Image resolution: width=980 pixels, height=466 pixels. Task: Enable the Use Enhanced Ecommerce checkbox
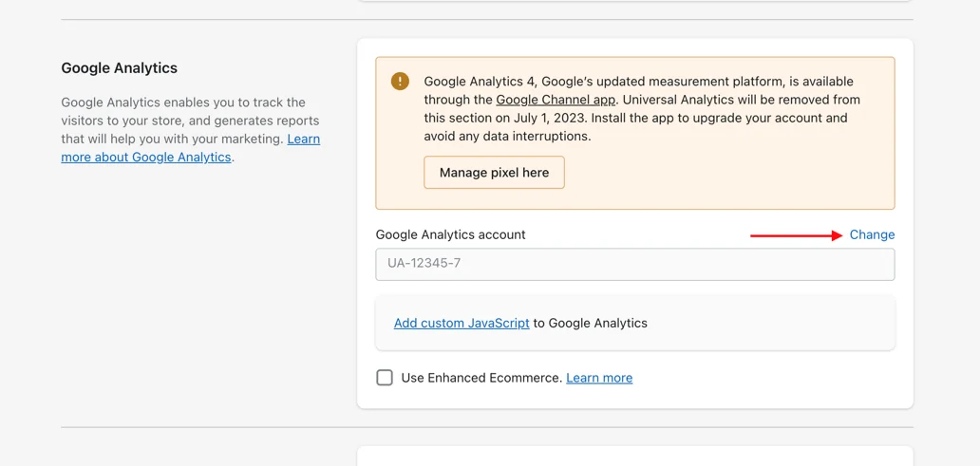(x=385, y=378)
